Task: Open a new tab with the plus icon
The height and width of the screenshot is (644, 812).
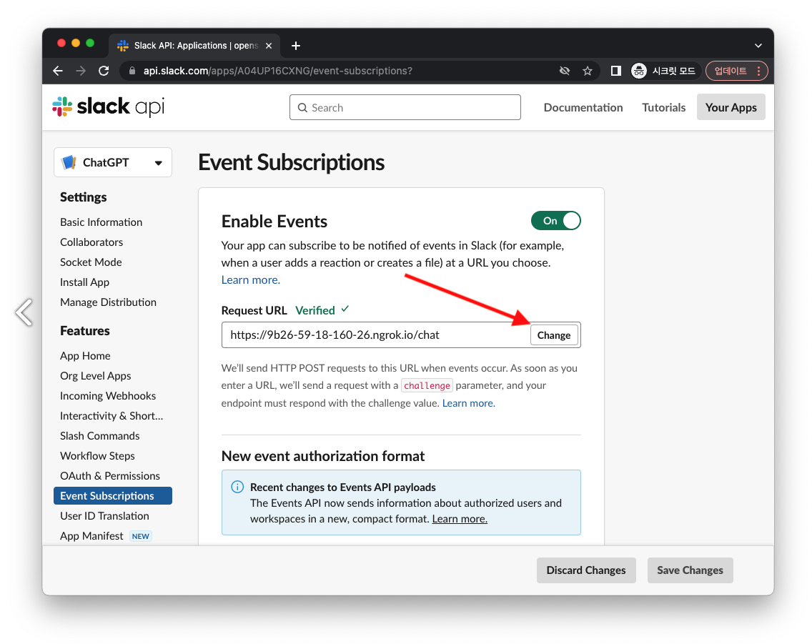Action: click(296, 46)
